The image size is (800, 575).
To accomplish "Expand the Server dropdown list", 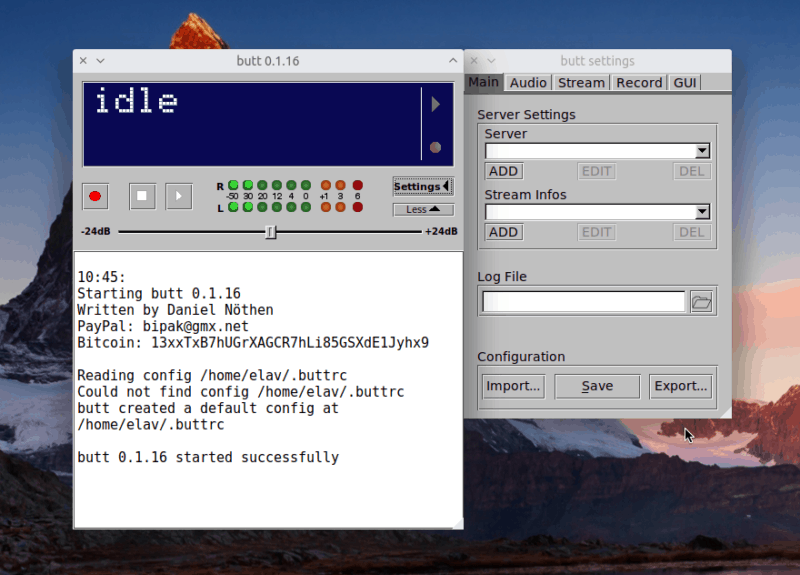I will click(702, 151).
